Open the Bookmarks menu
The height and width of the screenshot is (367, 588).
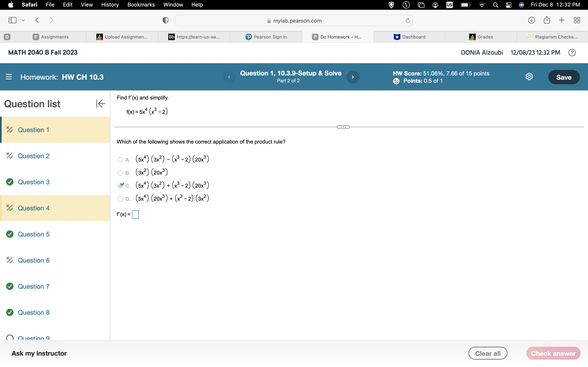[x=141, y=5]
